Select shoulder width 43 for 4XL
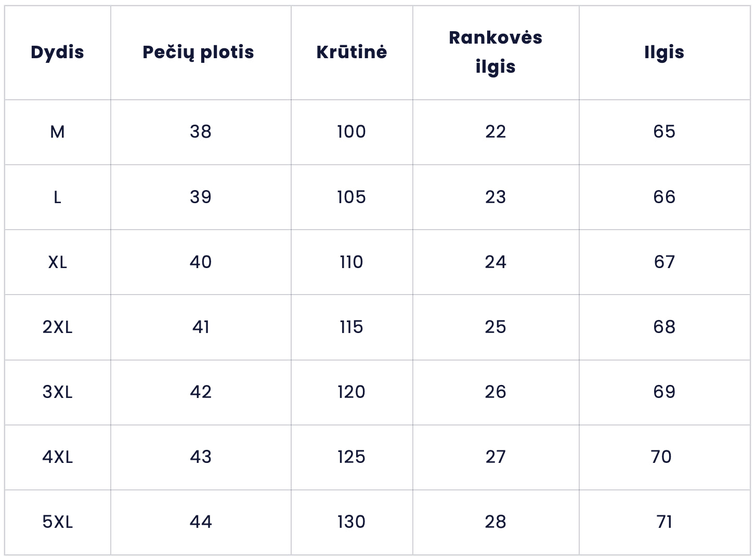The height and width of the screenshot is (559, 756). pyautogui.click(x=200, y=457)
